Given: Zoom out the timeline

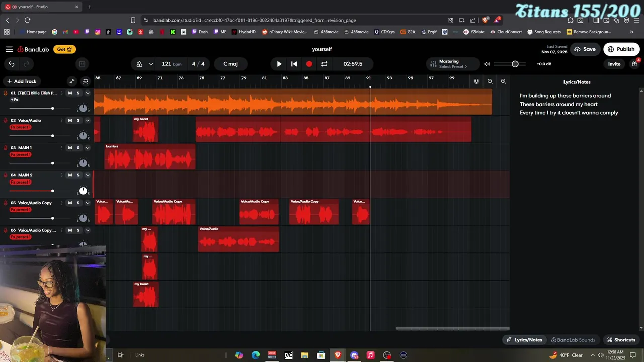Looking at the screenshot, I should [x=490, y=81].
